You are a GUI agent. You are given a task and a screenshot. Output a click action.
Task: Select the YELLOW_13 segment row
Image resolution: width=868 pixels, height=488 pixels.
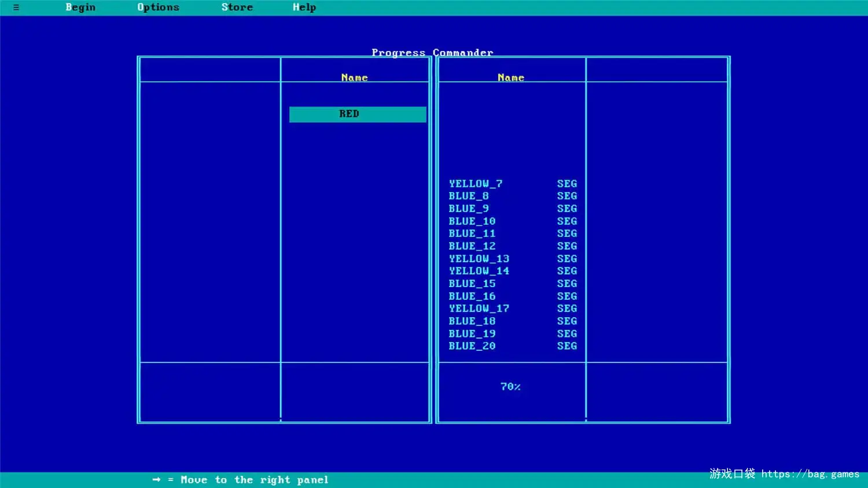tap(513, 259)
